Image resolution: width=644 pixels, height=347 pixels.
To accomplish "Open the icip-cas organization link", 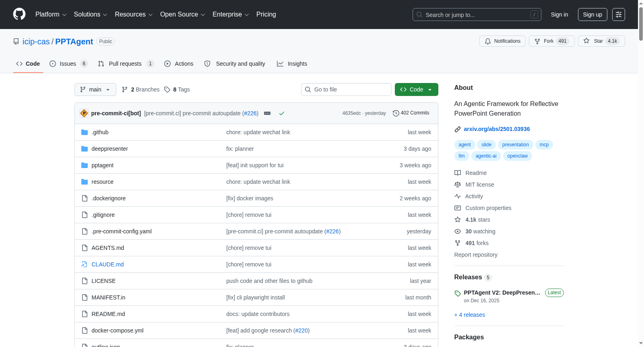I will (36, 42).
